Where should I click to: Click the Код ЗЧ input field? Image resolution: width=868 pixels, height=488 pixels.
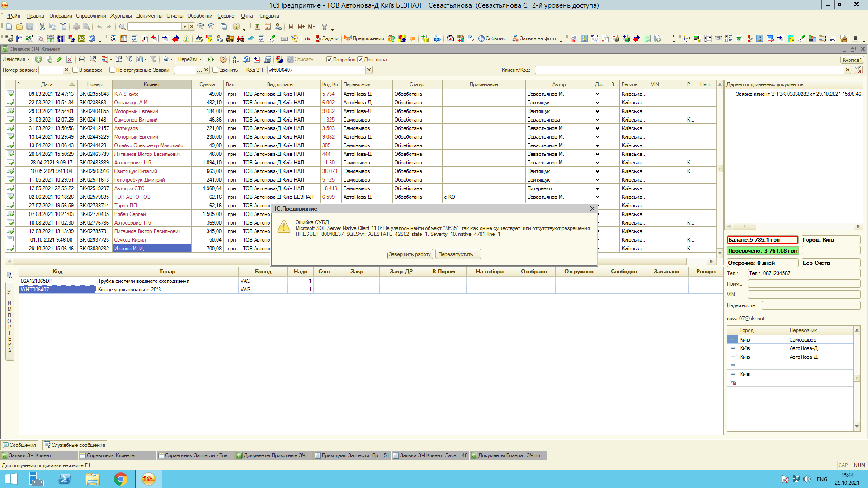pos(316,70)
